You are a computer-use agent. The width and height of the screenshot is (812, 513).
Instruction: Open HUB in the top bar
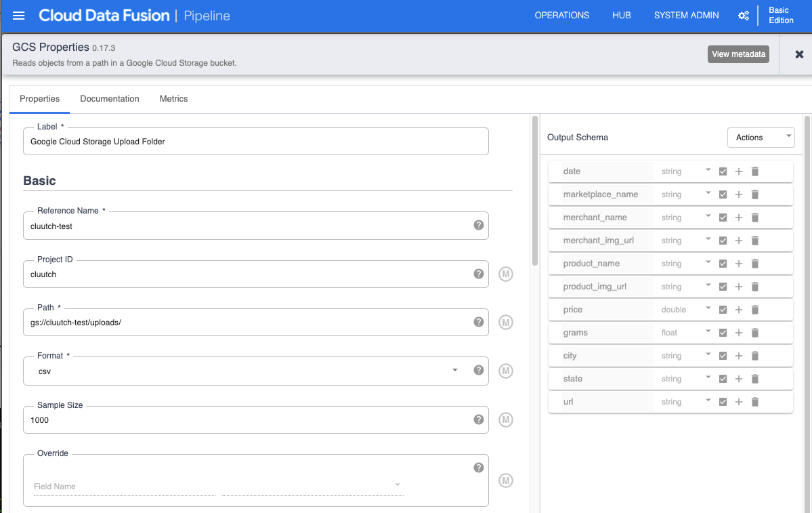(622, 16)
